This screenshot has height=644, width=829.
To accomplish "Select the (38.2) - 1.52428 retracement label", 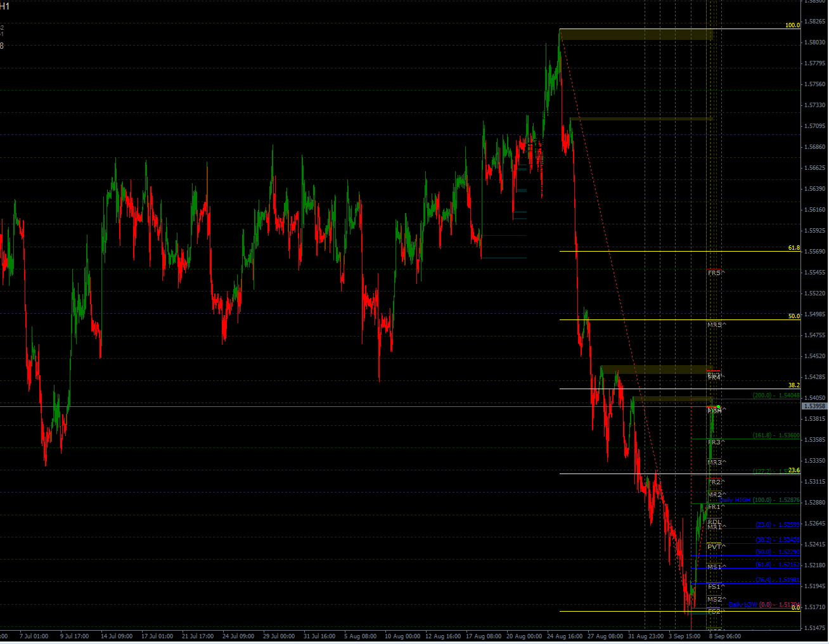I will (x=778, y=540).
